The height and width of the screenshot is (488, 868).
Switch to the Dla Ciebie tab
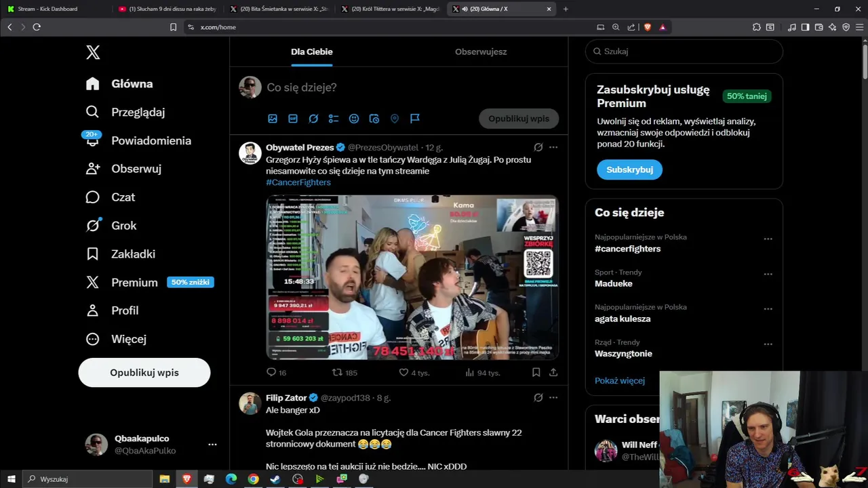tap(312, 52)
